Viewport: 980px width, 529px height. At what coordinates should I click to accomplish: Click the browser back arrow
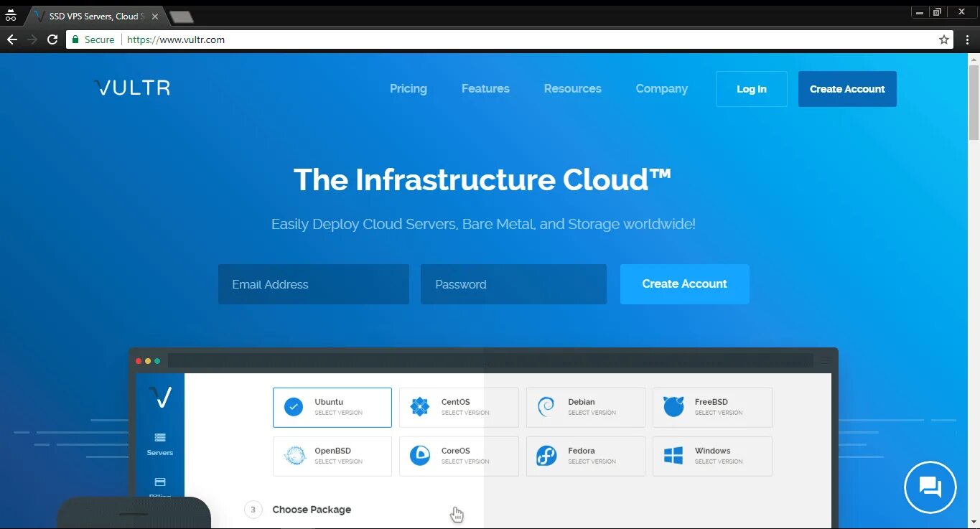point(11,39)
